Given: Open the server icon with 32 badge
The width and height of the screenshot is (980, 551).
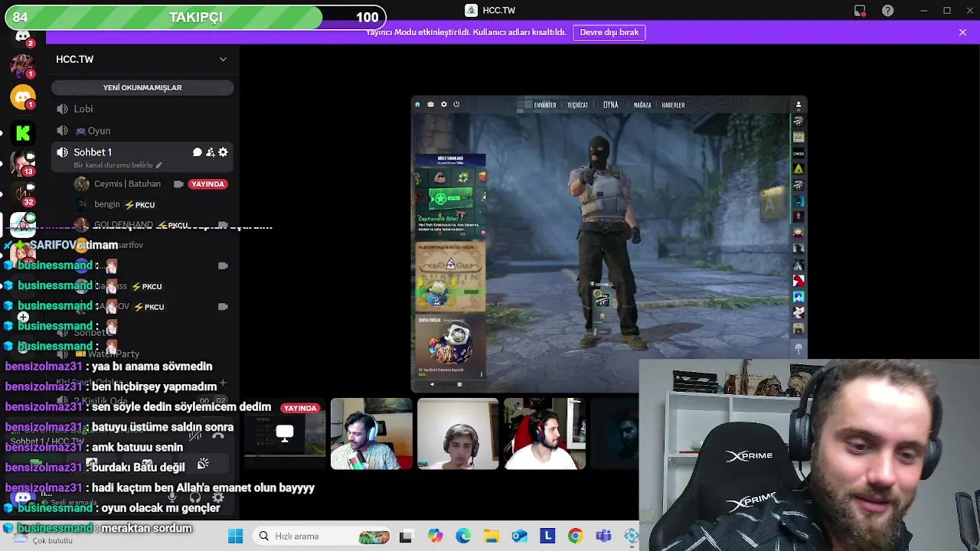Looking at the screenshot, I should (x=23, y=194).
